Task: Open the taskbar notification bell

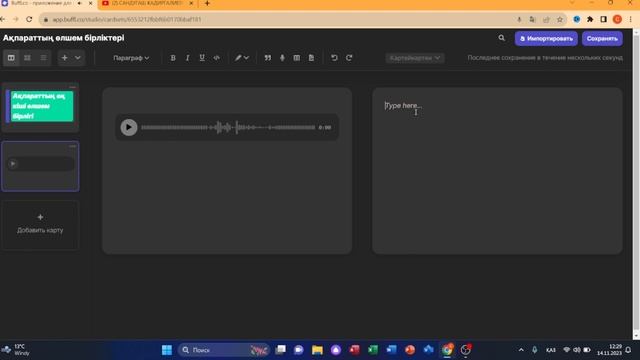Action: coord(628,350)
